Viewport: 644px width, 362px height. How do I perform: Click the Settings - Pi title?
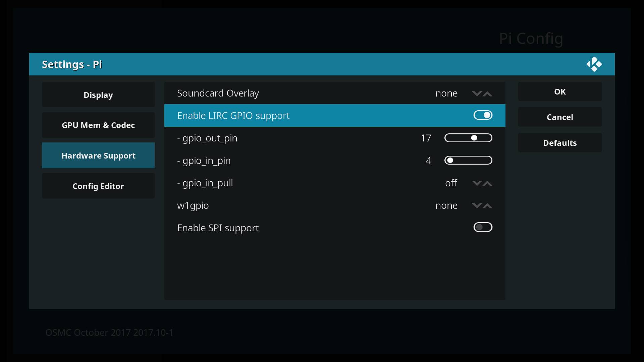pos(72,64)
